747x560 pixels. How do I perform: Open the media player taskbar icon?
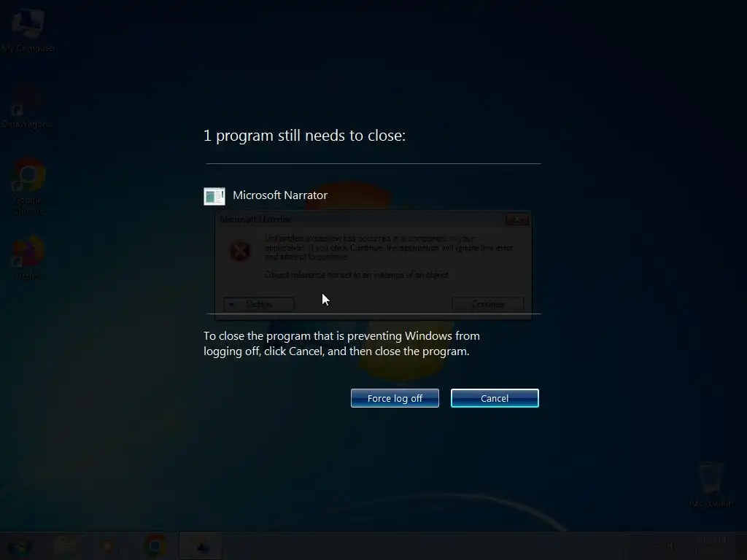(109, 546)
